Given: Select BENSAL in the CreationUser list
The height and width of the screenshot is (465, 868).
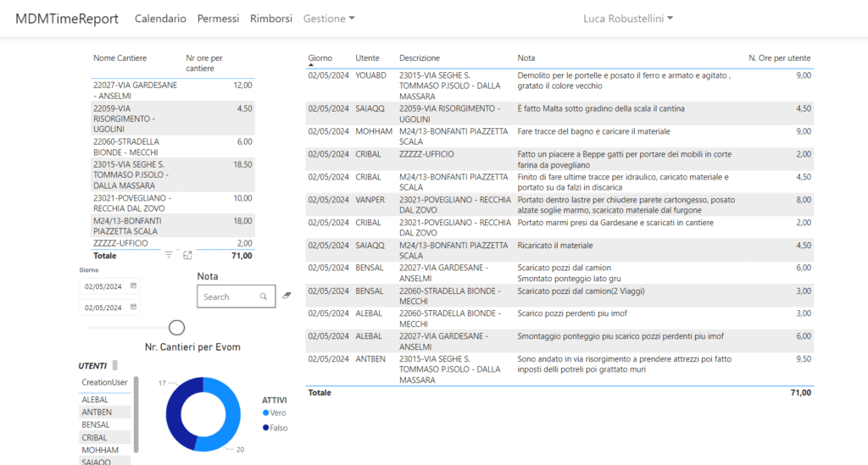Looking at the screenshot, I should (x=96, y=424).
